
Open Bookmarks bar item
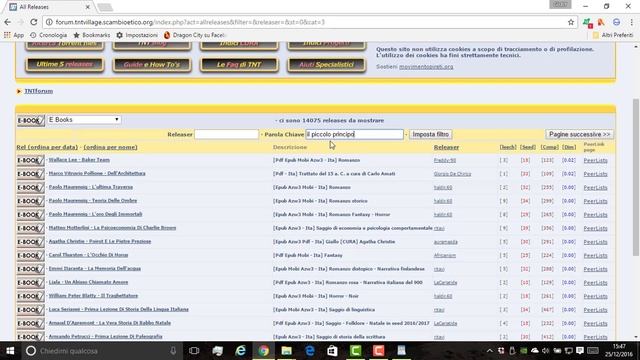91,35
